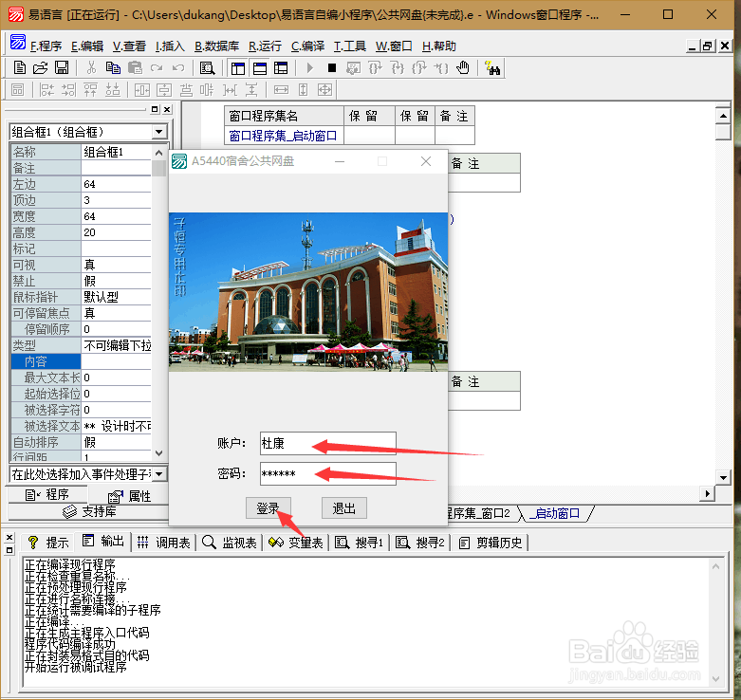741x700 pixels.
Task: Switch to the 属性 panel tab
Action: click(x=129, y=495)
